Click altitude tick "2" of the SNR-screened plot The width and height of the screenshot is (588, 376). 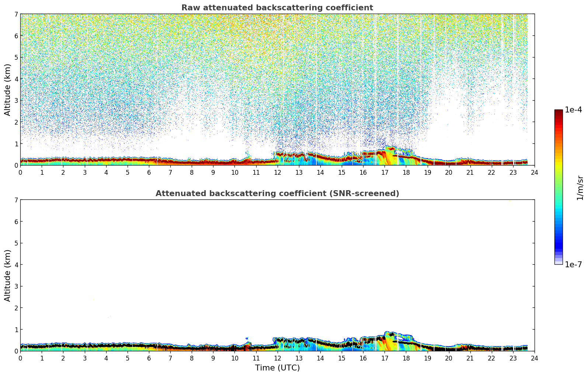(16, 308)
